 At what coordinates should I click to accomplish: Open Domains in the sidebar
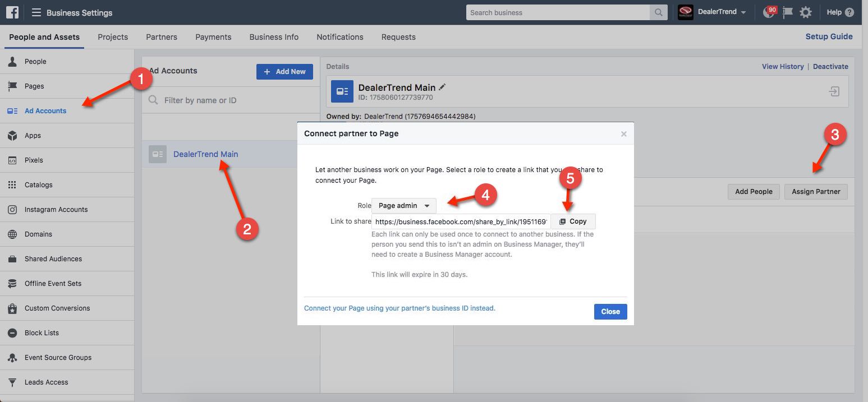click(x=67, y=234)
